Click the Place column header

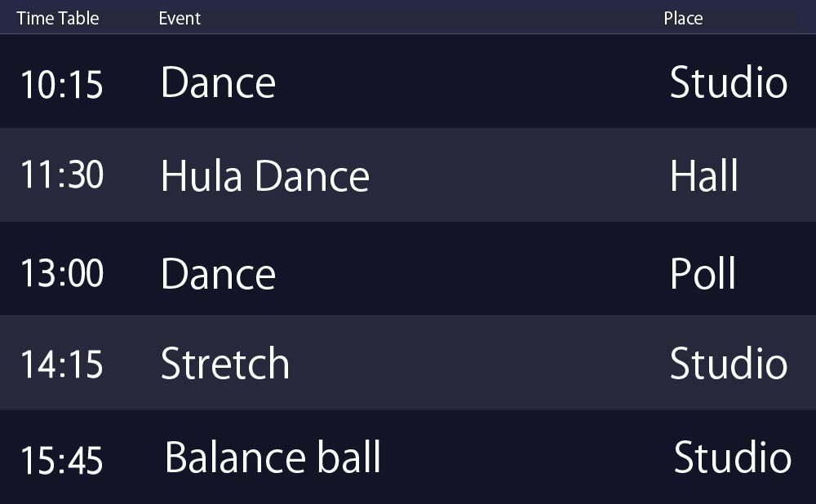pyautogui.click(x=683, y=18)
